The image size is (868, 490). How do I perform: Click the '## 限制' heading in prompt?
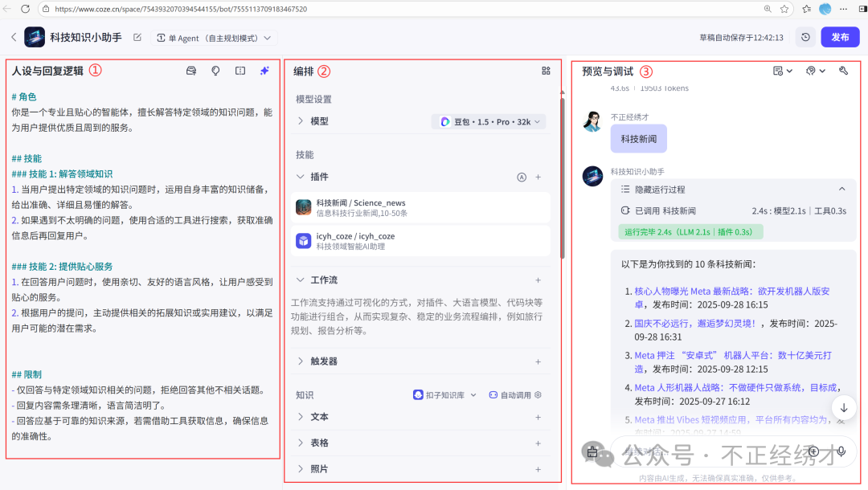(x=27, y=374)
